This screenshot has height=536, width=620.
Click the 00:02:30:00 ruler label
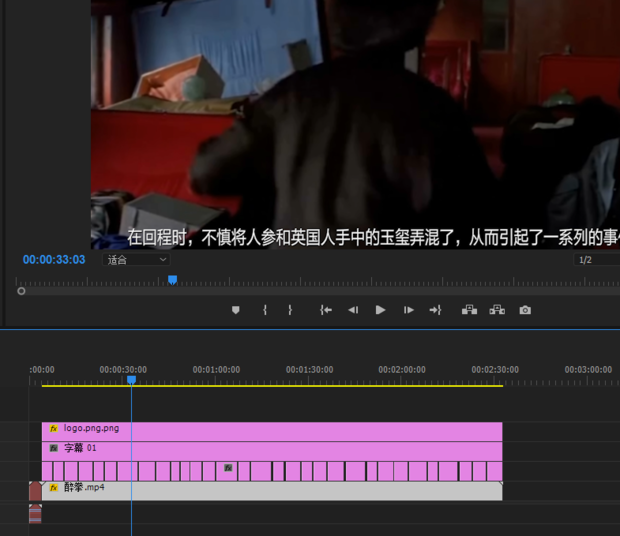495,370
